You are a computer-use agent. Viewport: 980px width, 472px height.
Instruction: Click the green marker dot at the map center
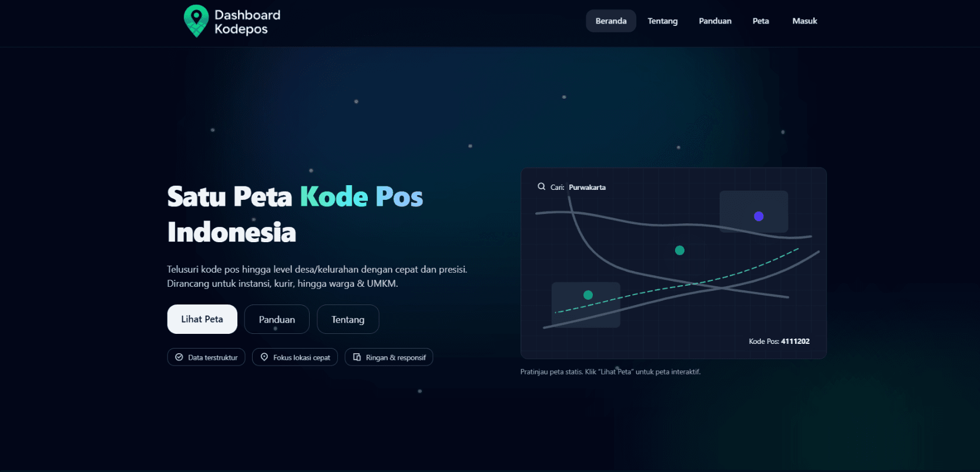click(x=680, y=250)
